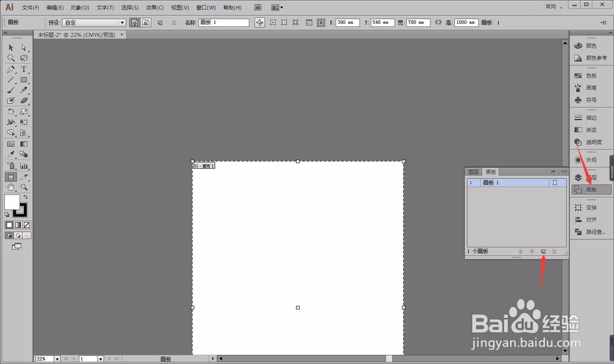This screenshot has width=614, height=364.
Task: Select the Zoom magnifier tool
Action: tap(24, 187)
